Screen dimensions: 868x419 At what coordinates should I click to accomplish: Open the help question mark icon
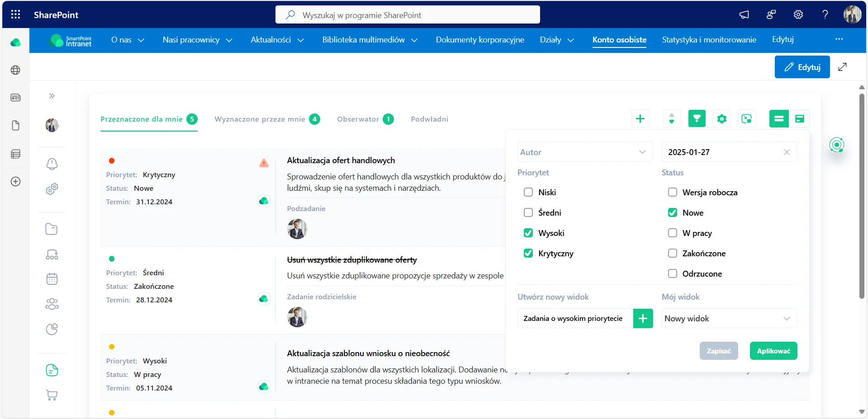[x=825, y=14]
